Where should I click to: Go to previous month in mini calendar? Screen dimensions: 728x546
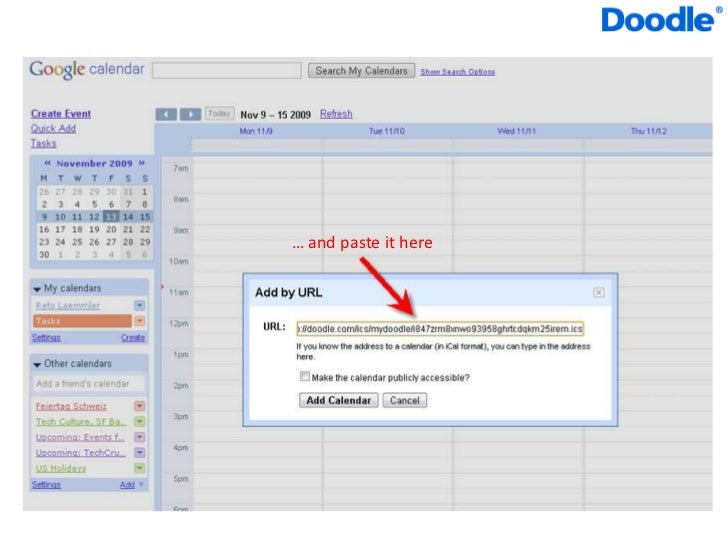pos(47,163)
